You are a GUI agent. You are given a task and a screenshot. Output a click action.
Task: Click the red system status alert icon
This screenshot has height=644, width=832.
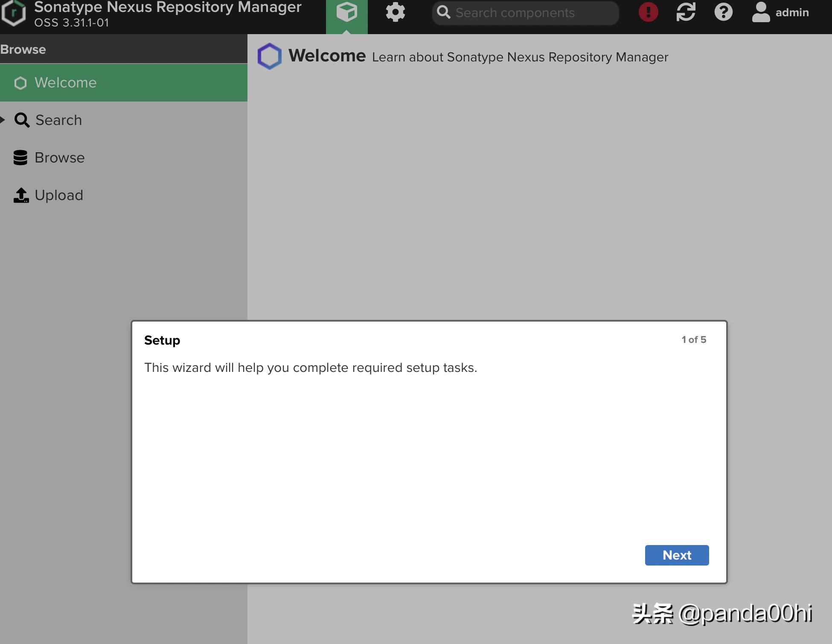(648, 12)
